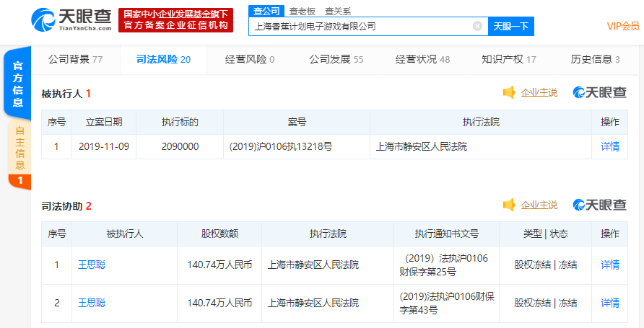Open 详情 for 财保字第43号 row
This screenshot has width=644, height=328.
(x=610, y=303)
